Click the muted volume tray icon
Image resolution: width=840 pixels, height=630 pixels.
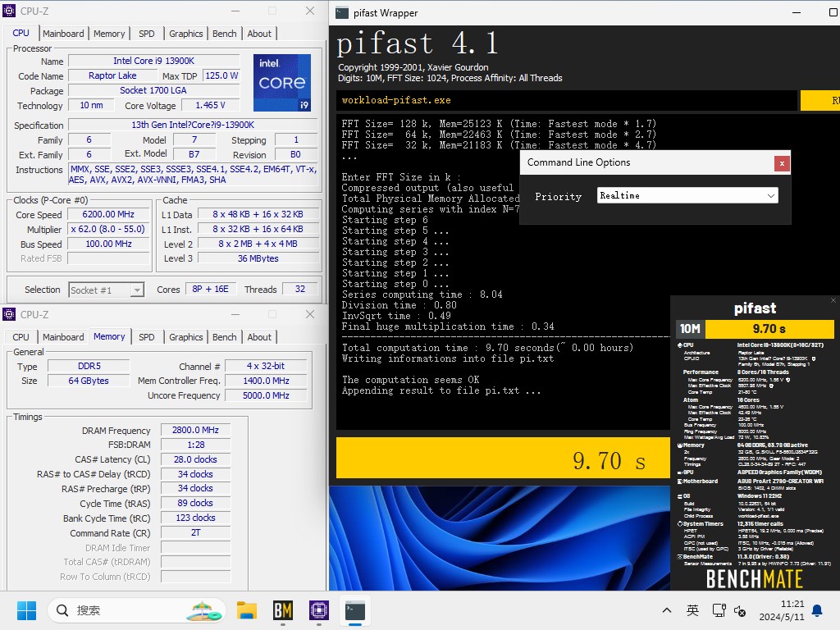[740, 610]
